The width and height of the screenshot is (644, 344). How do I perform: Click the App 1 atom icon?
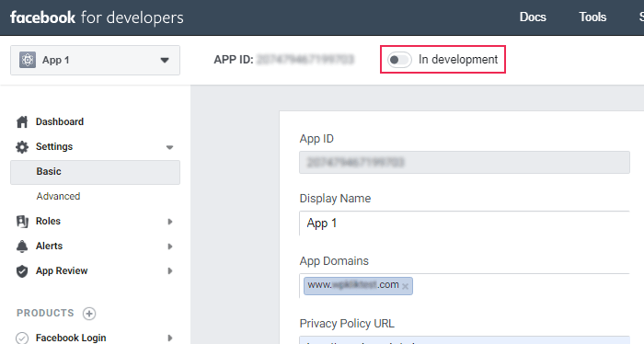coord(28,60)
